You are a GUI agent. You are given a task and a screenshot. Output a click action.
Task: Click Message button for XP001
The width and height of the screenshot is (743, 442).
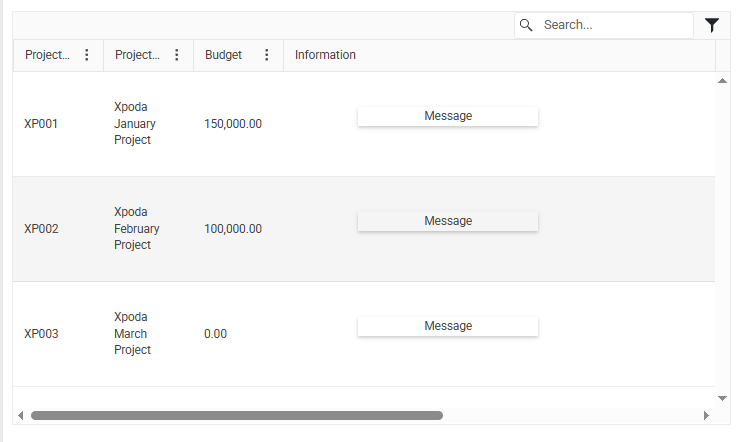pos(448,116)
